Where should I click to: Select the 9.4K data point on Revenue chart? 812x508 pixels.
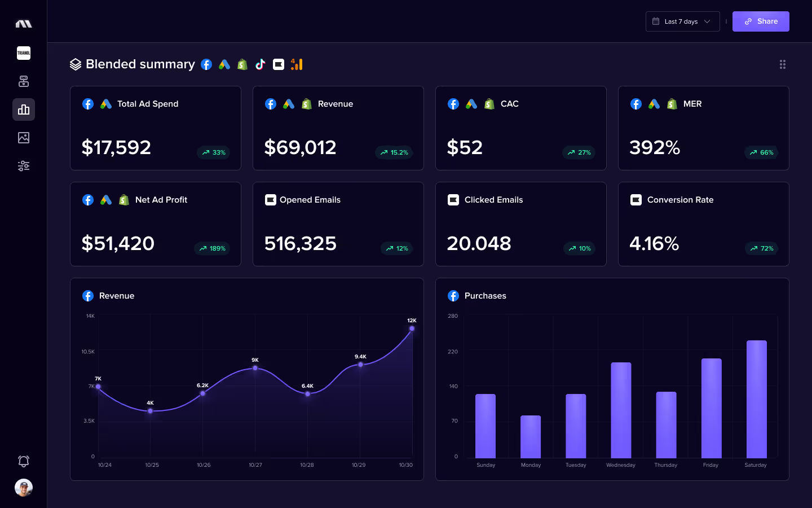pyautogui.click(x=361, y=365)
